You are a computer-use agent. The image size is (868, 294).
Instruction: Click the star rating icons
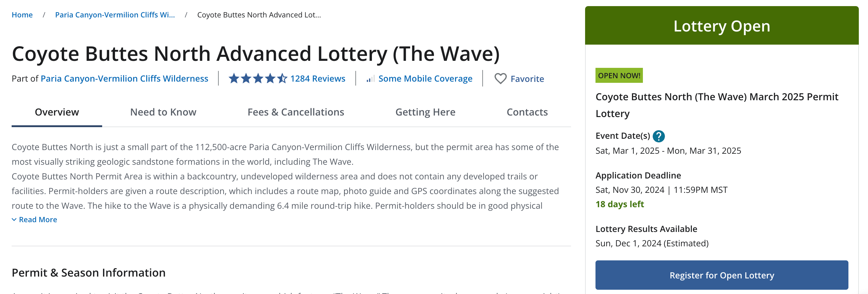[258, 79]
